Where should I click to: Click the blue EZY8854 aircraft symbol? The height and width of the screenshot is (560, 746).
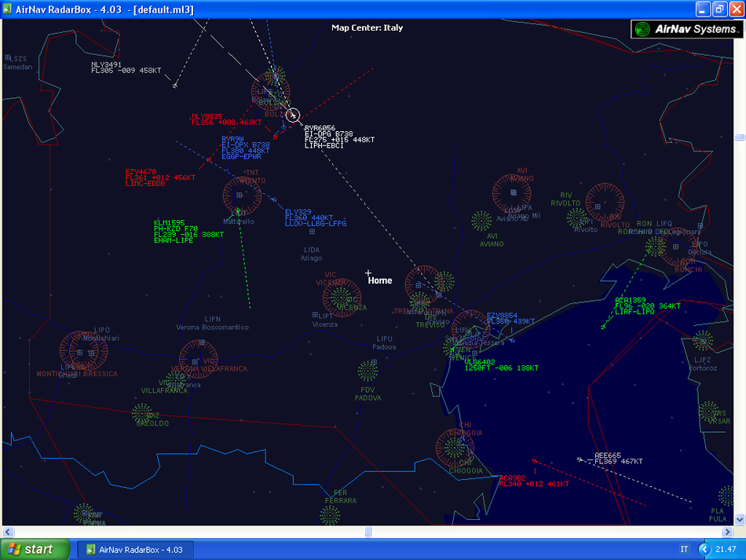512,340
